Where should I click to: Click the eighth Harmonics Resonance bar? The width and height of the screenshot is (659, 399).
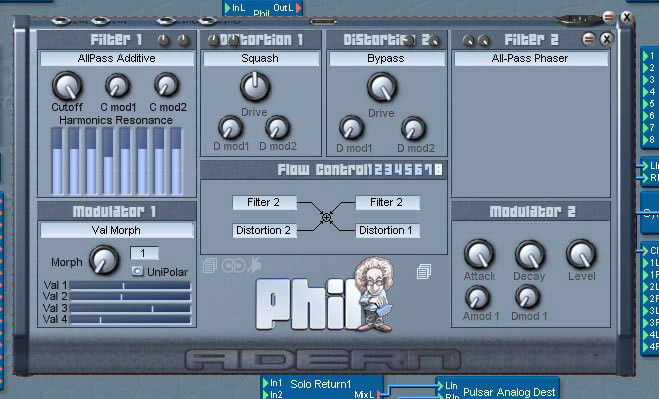(x=177, y=161)
